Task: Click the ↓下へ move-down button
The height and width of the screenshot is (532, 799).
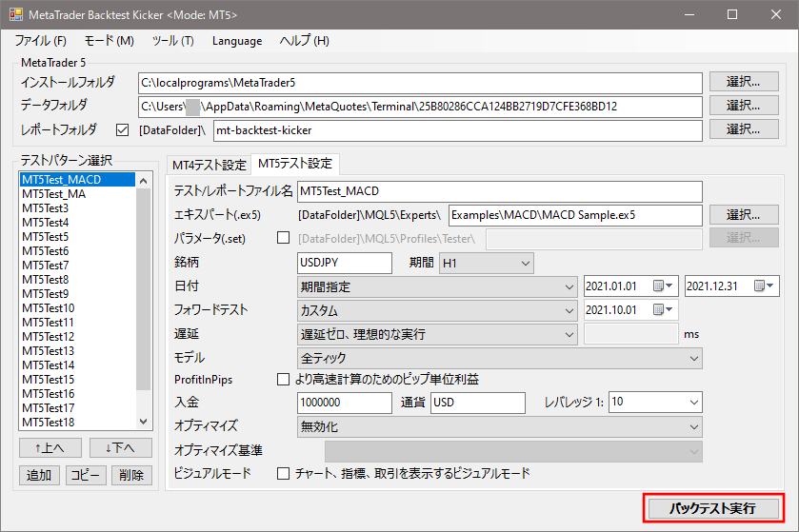Action: coord(121,448)
